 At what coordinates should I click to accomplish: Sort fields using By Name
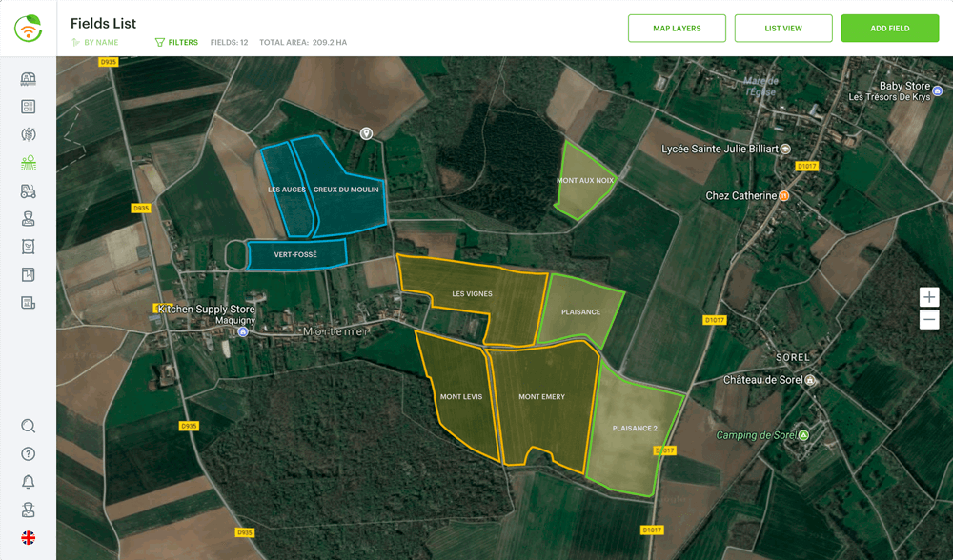click(x=95, y=43)
